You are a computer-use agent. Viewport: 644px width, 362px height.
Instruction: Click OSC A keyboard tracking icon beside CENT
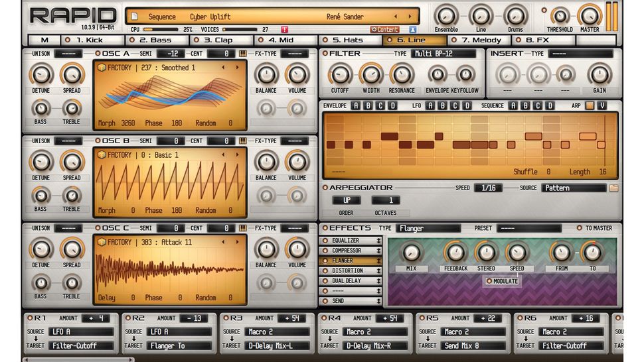click(243, 54)
